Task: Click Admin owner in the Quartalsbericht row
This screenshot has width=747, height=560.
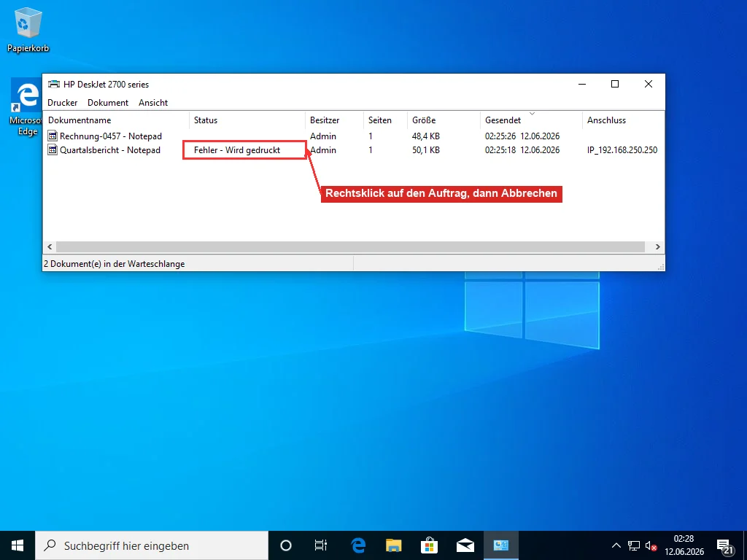Action: pyautogui.click(x=323, y=150)
